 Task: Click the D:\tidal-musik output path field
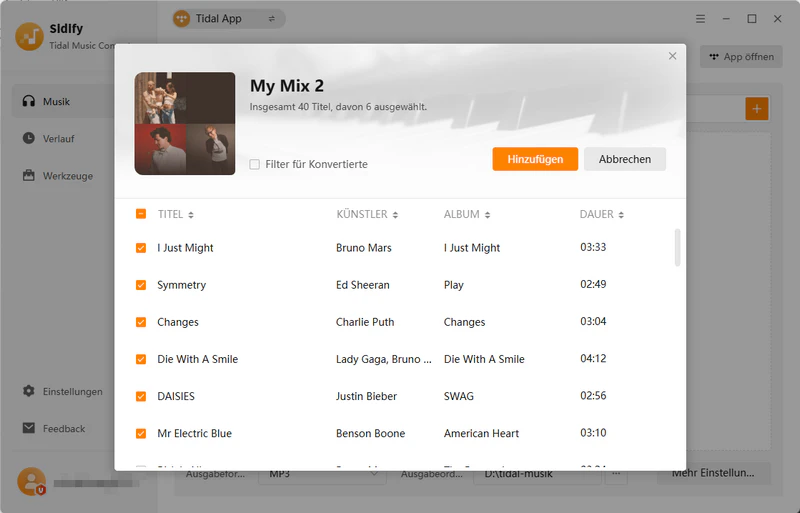click(537, 474)
